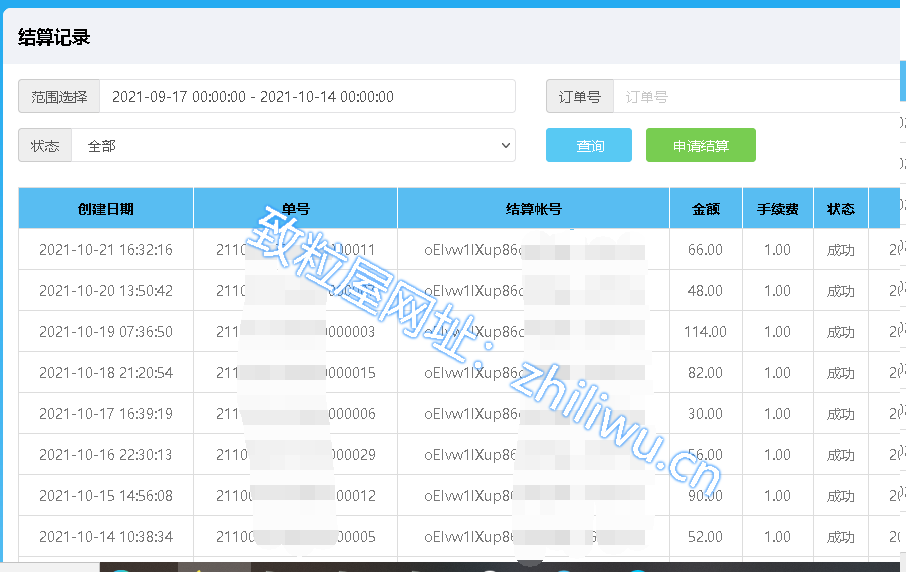This screenshot has height=572, width=906.
Task: Click the 创建日期 column header
Action: 106,209
